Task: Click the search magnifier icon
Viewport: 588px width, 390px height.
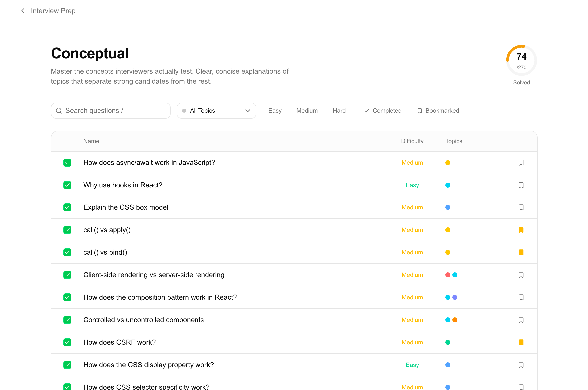Action: pyautogui.click(x=59, y=111)
